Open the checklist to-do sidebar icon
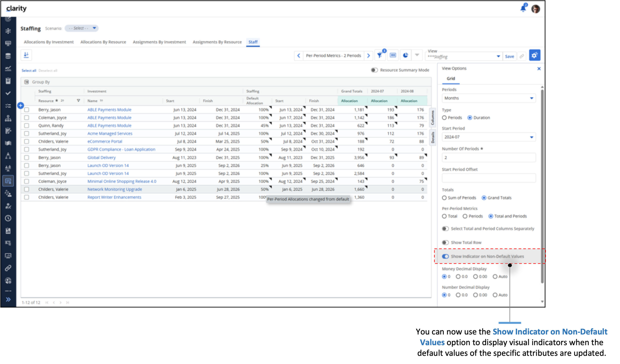Viewport: 620px width, 364px height. click(8, 106)
